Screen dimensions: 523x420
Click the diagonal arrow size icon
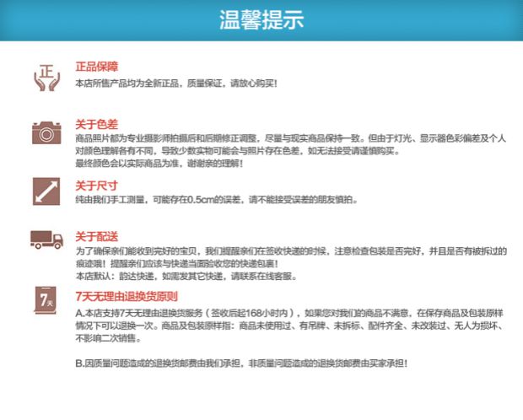click(46, 191)
